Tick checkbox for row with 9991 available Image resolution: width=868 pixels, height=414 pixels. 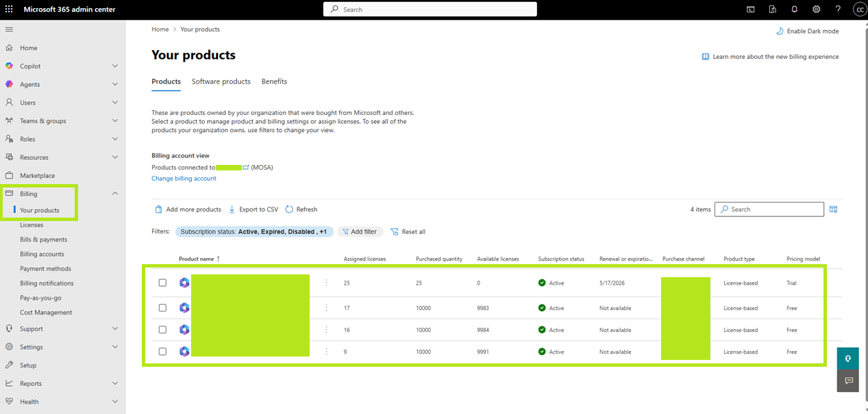click(x=162, y=352)
